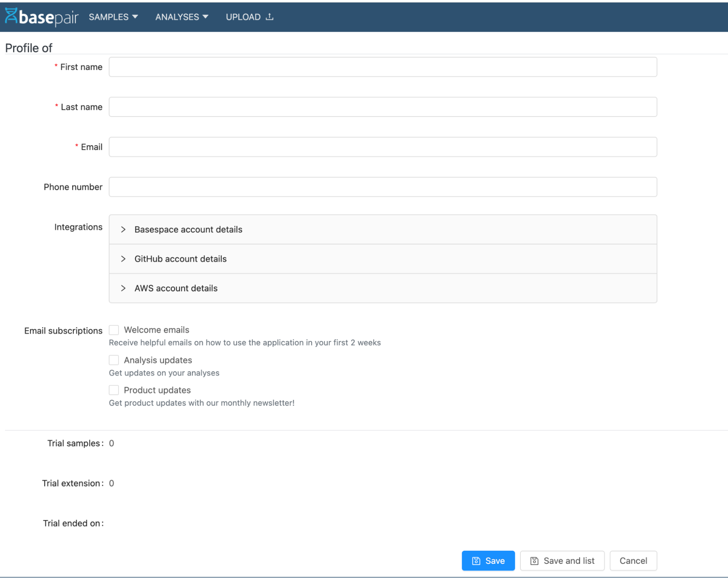
Task: Click the chevron beside AWS account details
Action: 123,288
